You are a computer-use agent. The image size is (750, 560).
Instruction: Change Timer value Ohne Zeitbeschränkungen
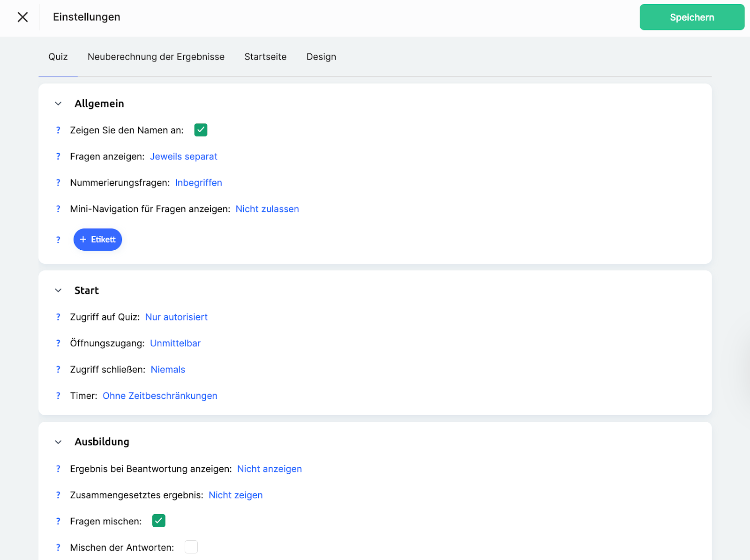pyautogui.click(x=160, y=396)
